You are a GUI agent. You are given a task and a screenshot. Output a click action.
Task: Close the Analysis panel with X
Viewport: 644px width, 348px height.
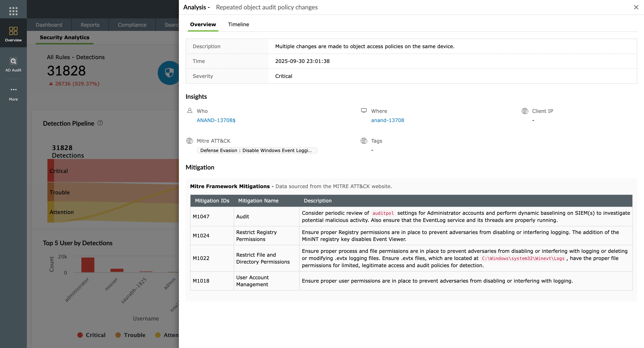pos(636,7)
